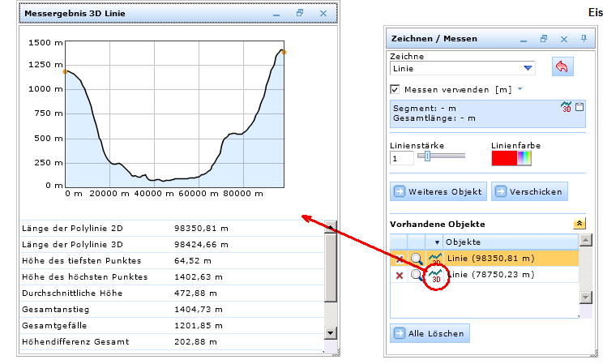The width and height of the screenshot is (603, 364).
Task: Click the copy measurement clipboard icon
Action: pyautogui.click(x=579, y=106)
